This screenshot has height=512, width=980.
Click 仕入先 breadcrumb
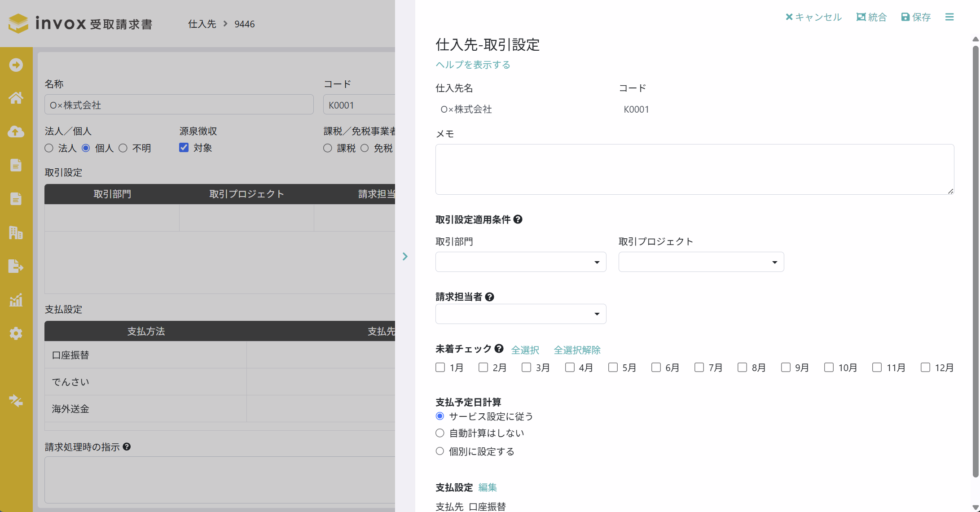(x=202, y=24)
